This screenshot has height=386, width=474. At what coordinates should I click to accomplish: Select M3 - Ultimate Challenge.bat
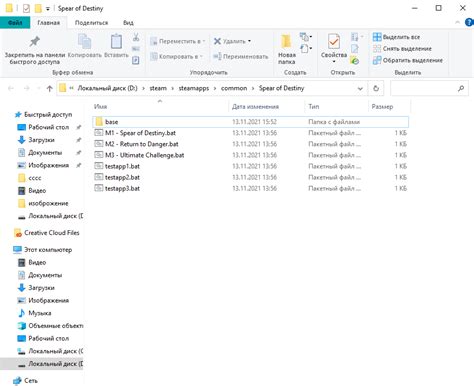click(250, 155)
